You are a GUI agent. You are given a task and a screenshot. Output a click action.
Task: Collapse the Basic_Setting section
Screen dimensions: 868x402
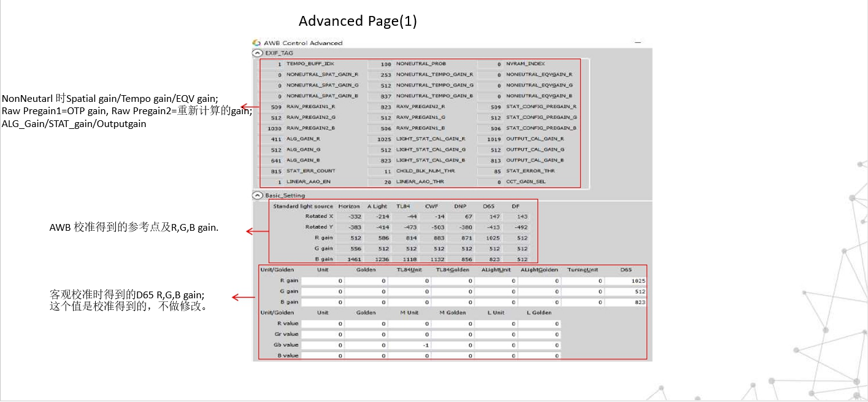258,196
